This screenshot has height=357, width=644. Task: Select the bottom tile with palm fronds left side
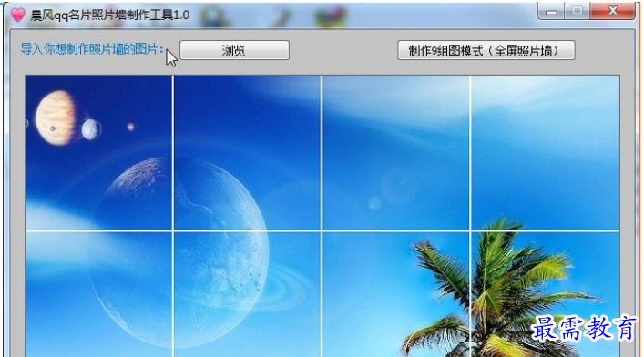396,294
